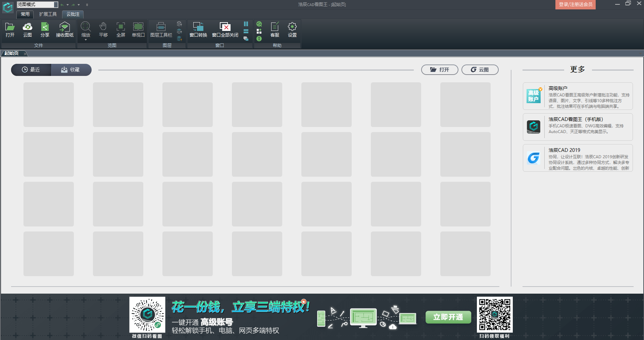Switch to the 扩展工具 ribbon tab
This screenshot has height=340, width=644.
point(48,14)
